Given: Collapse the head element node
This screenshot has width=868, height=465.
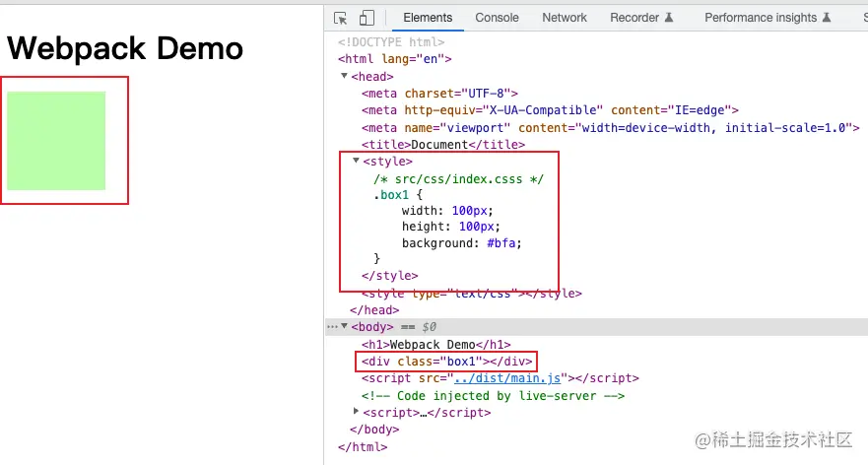Looking at the screenshot, I should coord(344,76).
